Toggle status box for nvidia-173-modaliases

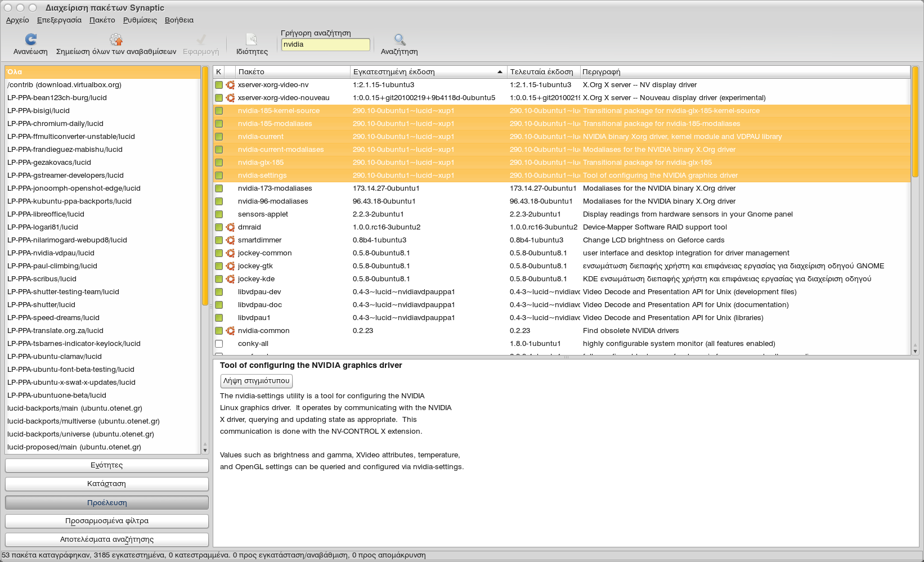[219, 188]
